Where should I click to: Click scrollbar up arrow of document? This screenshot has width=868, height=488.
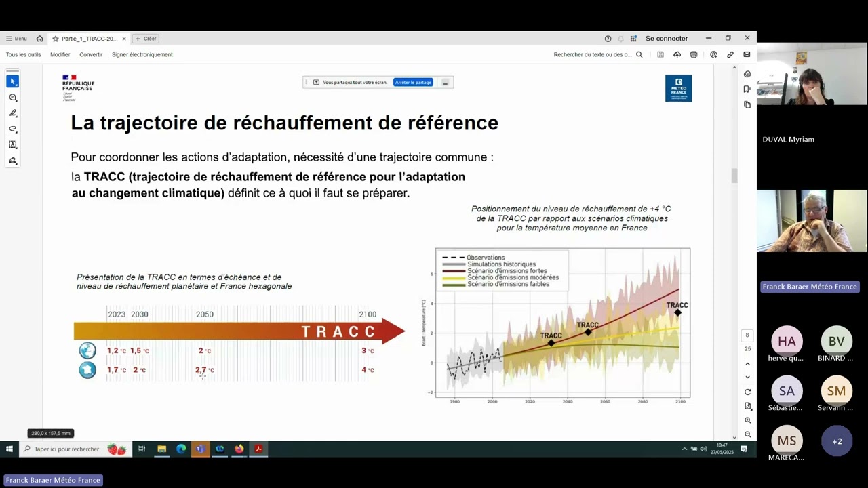(734, 68)
